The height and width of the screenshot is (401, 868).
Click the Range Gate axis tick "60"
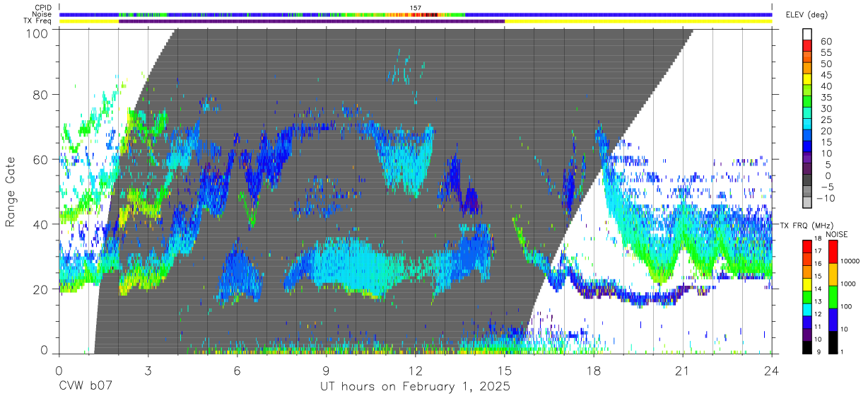point(41,160)
